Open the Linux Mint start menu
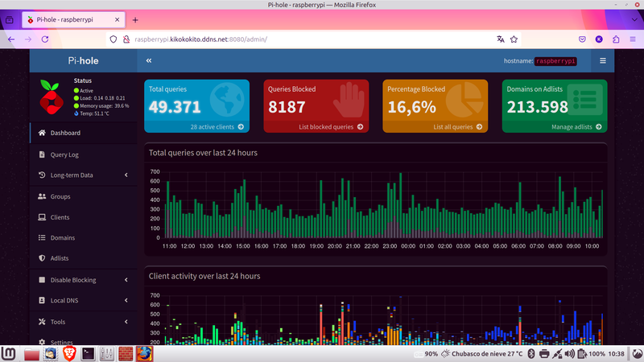Screen dimensions: 644x362 [9, 353]
